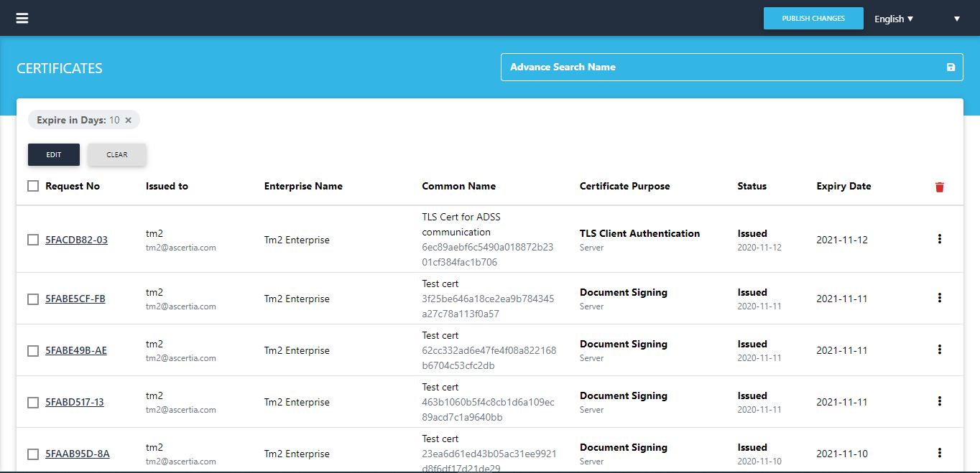980x473 pixels.
Task: Open actions menu for request 5FABD517-13
Action: click(x=939, y=401)
